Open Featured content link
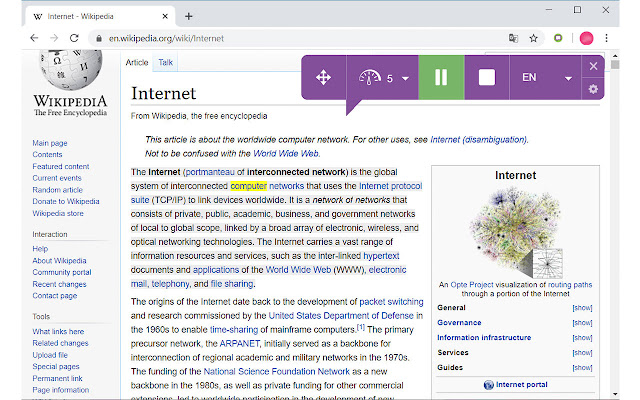The width and height of the screenshot is (640, 400). (61, 167)
